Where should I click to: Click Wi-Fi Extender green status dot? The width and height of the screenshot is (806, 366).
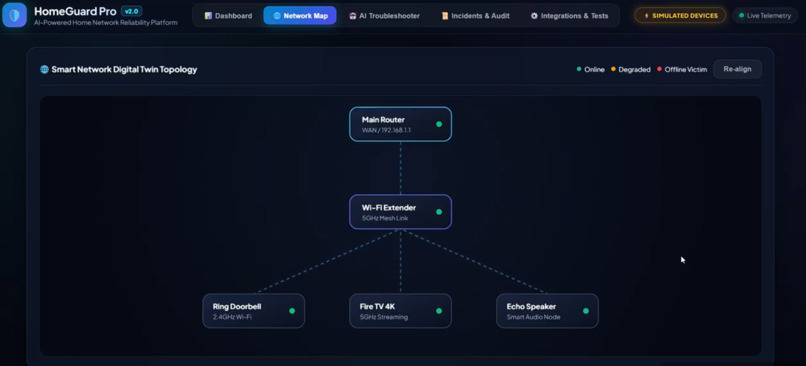click(439, 212)
